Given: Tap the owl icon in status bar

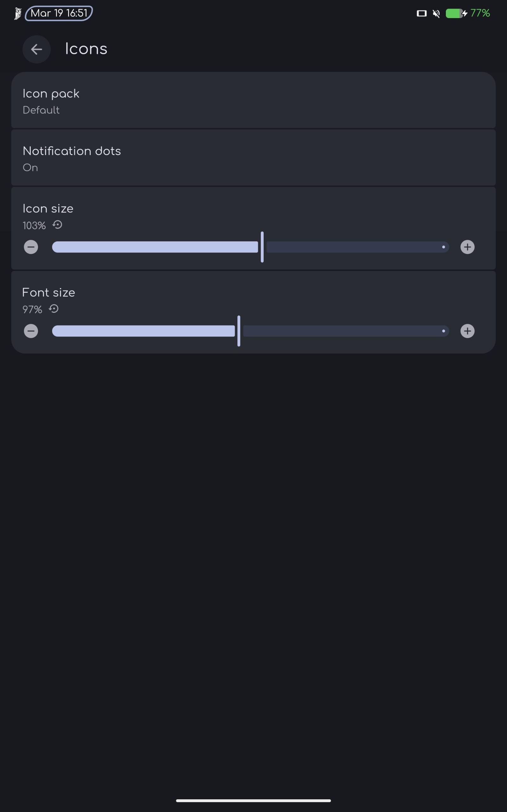Looking at the screenshot, I should tap(18, 13).
